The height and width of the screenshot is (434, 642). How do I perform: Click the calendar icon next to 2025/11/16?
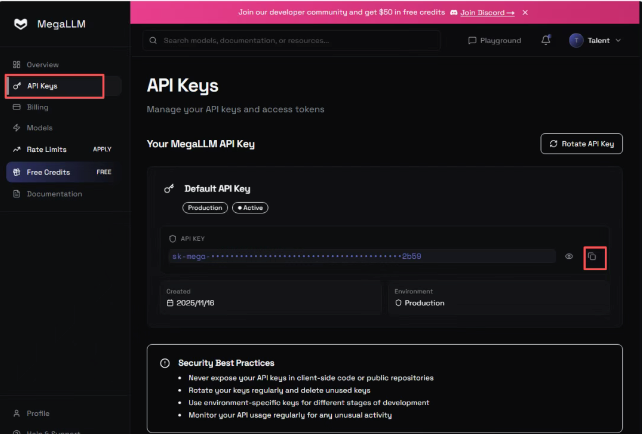pyautogui.click(x=170, y=303)
